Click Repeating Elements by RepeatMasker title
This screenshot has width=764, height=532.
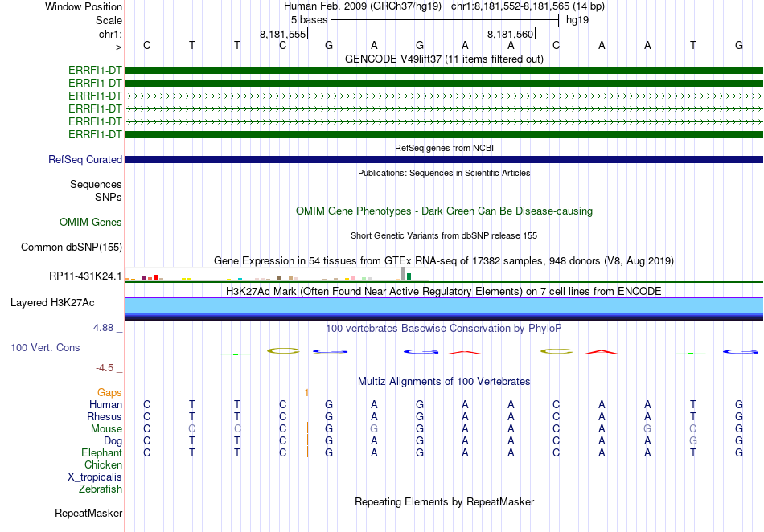pyautogui.click(x=444, y=501)
